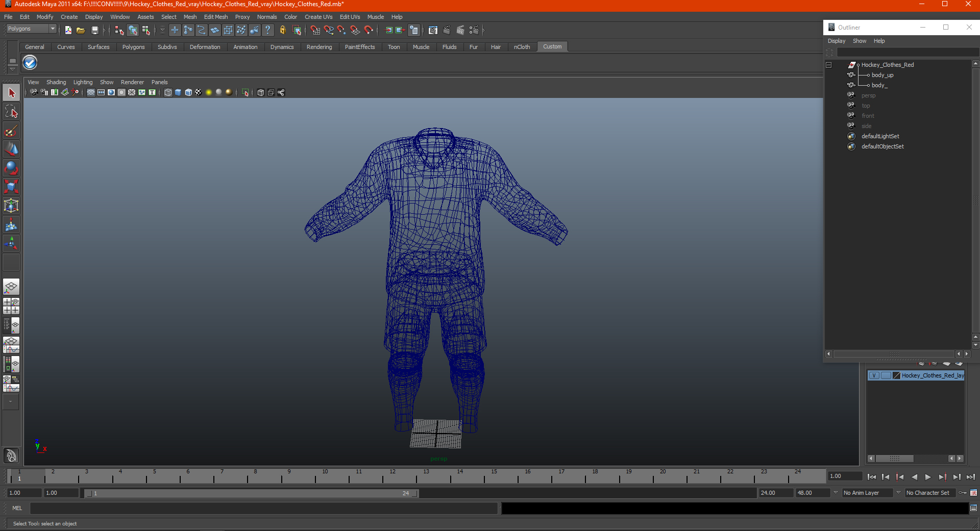The height and width of the screenshot is (531, 980).
Task: Select defaultLightSet in the Outliner
Action: coord(880,136)
